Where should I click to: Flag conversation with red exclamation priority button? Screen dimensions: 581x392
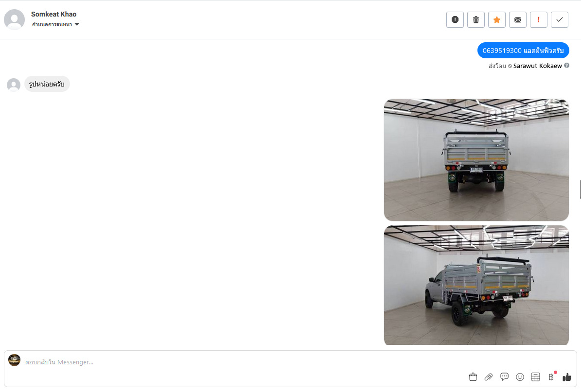coord(539,19)
